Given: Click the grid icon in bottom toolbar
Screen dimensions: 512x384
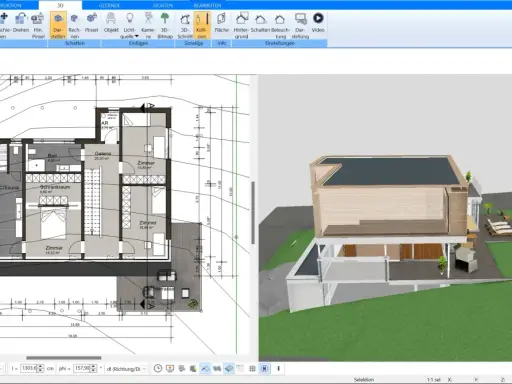Looking at the screenshot, I should [x=252, y=368].
